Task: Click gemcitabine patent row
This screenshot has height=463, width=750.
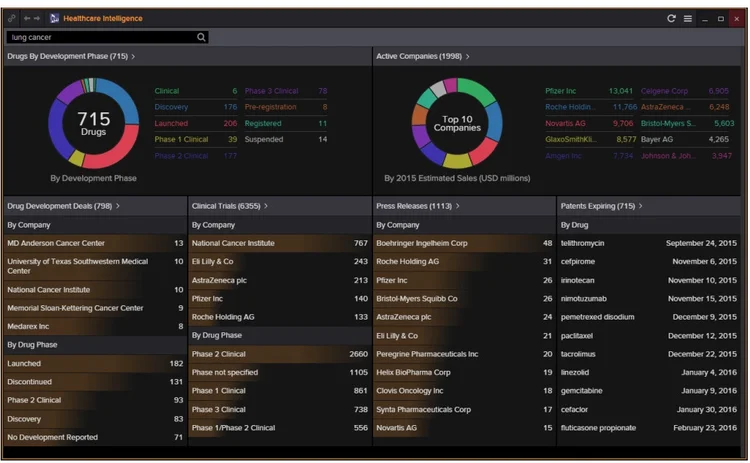Action: pos(649,391)
